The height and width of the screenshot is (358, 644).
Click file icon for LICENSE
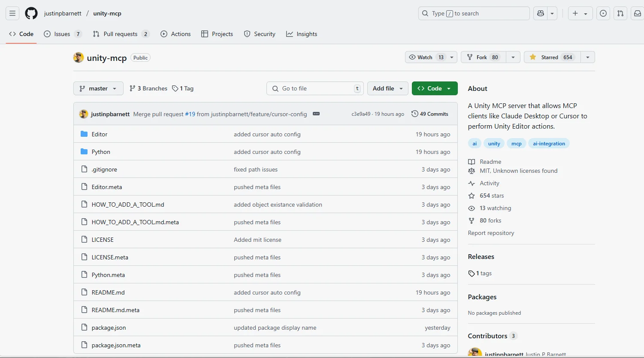(x=84, y=240)
